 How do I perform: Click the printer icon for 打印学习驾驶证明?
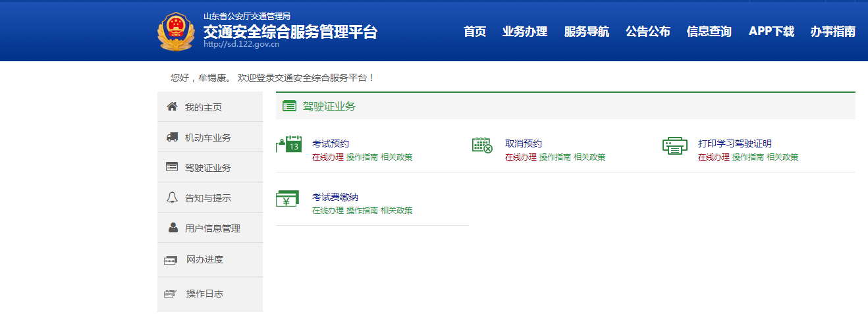[x=674, y=146]
